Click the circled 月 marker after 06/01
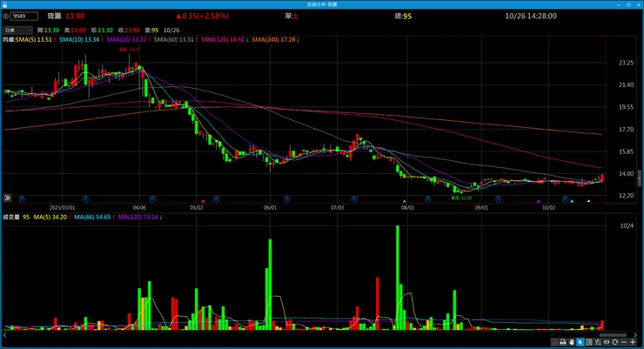 click(286, 198)
